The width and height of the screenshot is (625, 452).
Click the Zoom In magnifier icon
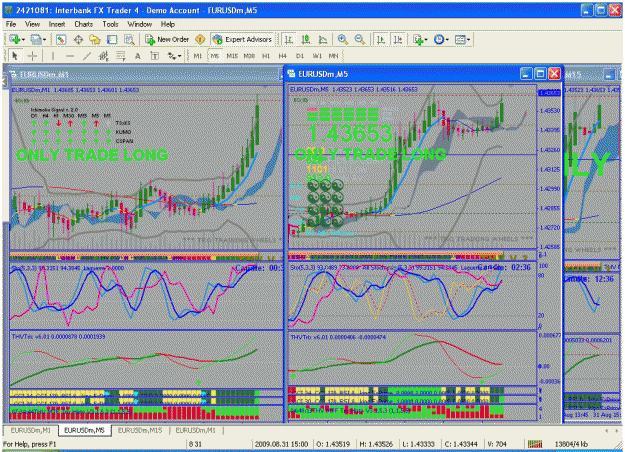tap(342, 39)
